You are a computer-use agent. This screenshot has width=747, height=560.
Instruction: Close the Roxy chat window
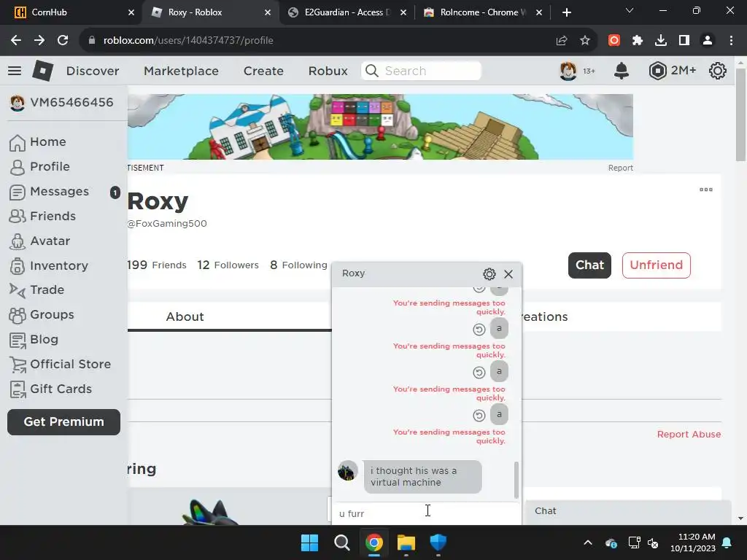[508, 274]
